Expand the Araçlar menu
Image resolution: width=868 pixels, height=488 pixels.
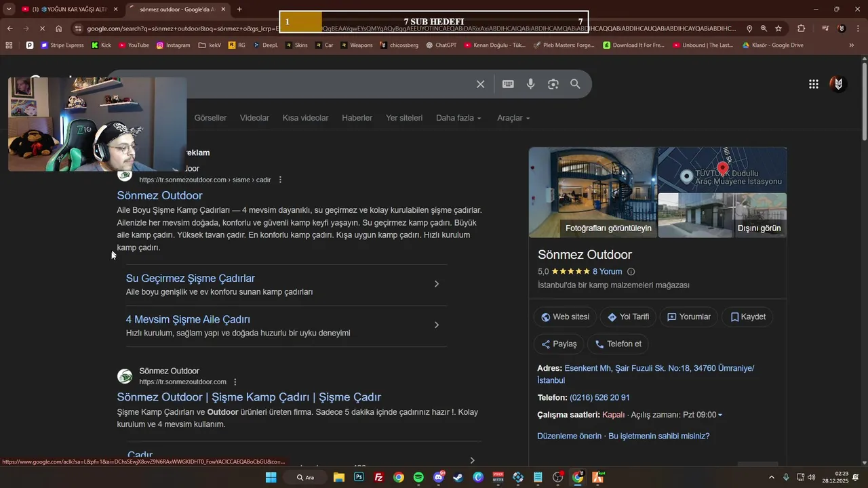513,118
